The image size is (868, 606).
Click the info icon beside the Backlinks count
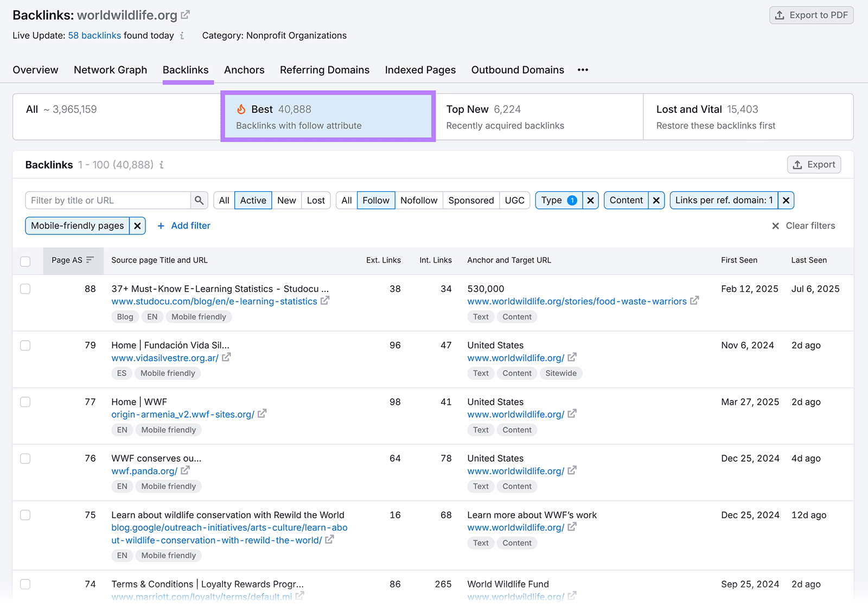[x=161, y=165]
